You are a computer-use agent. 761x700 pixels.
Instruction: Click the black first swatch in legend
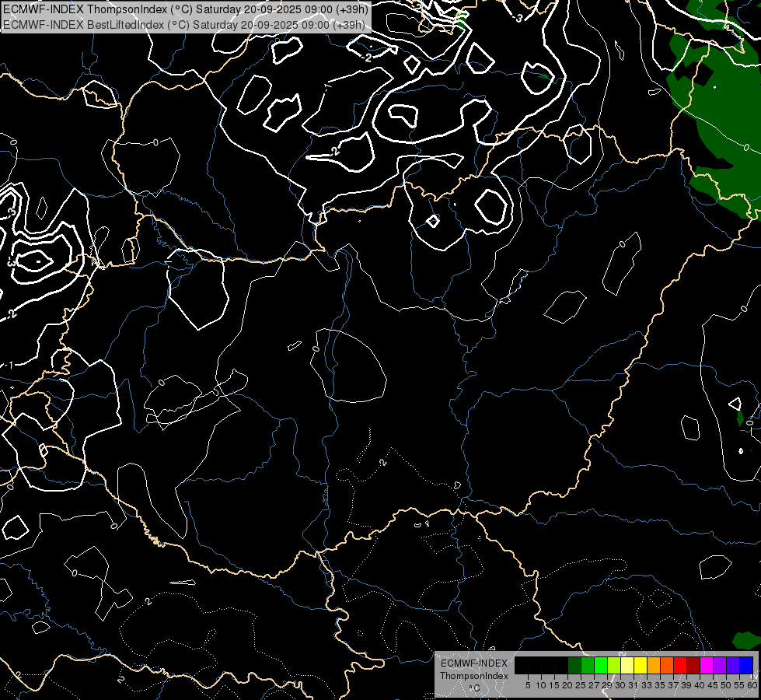[x=522, y=666]
